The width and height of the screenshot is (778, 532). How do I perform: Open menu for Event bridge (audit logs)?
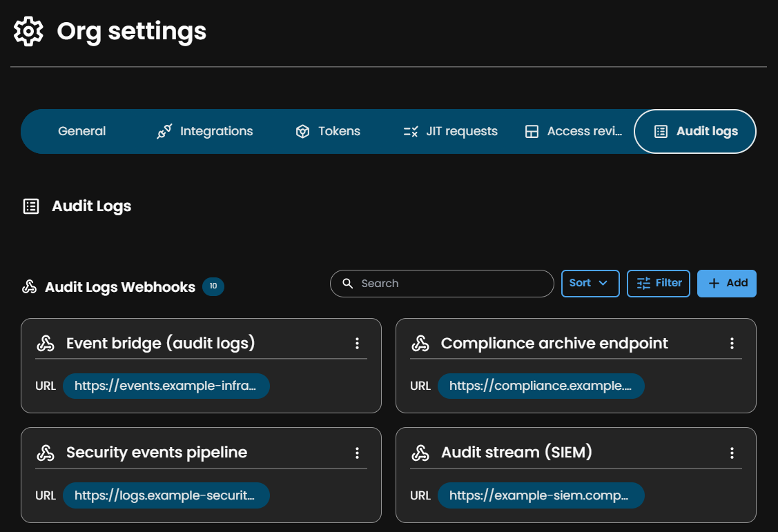pos(357,344)
